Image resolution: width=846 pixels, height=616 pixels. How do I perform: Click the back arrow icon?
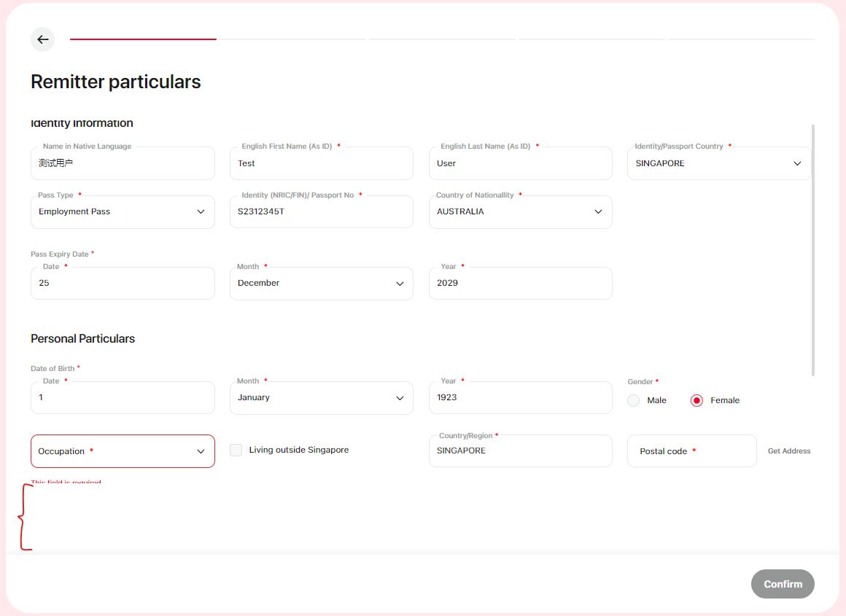[x=42, y=39]
